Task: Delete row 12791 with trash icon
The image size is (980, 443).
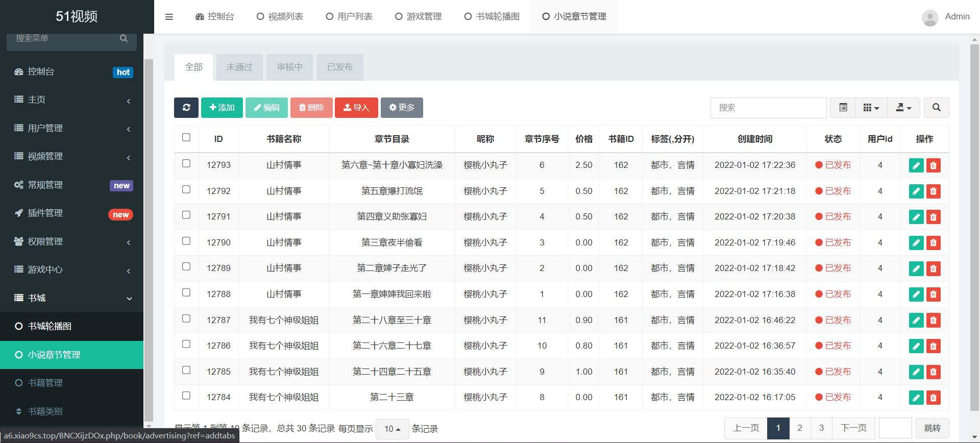Action: (934, 217)
